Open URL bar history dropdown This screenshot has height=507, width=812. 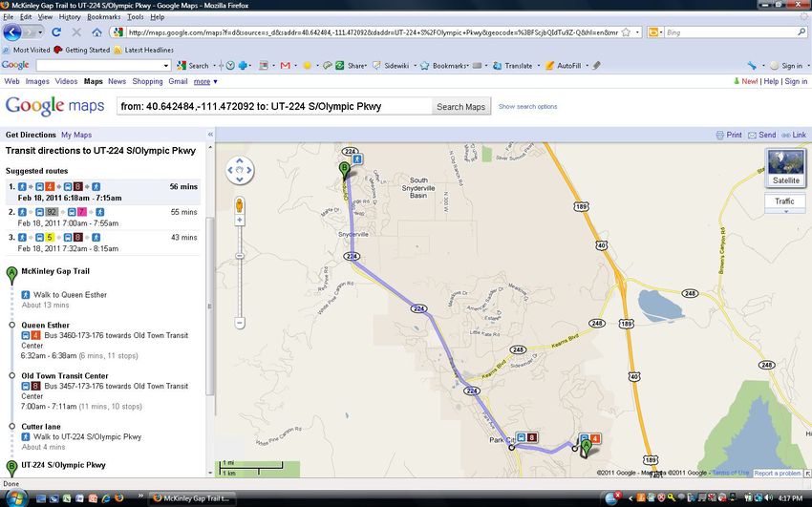coord(637,32)
